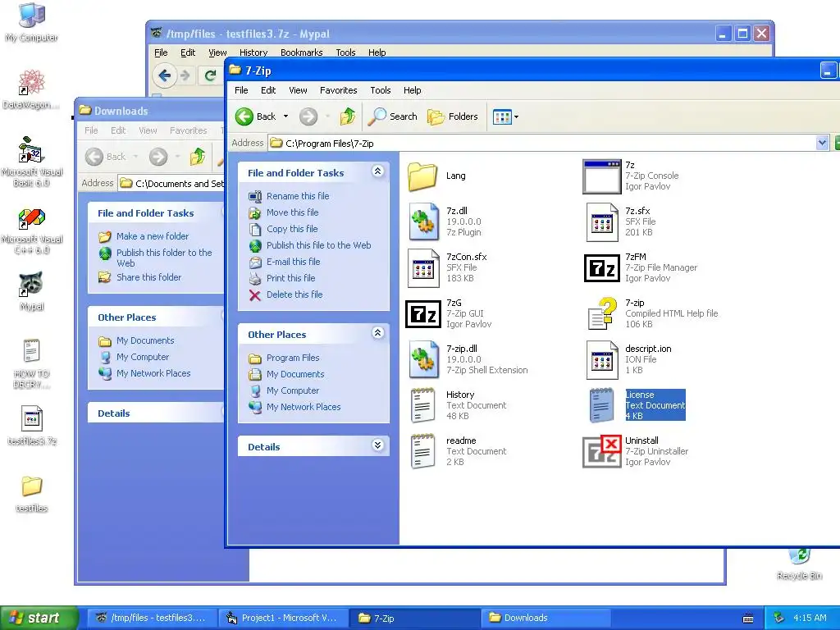This screenshot has width=840, height=630.
Task: Select the License text document icon
Action: (x=601, y=405)
